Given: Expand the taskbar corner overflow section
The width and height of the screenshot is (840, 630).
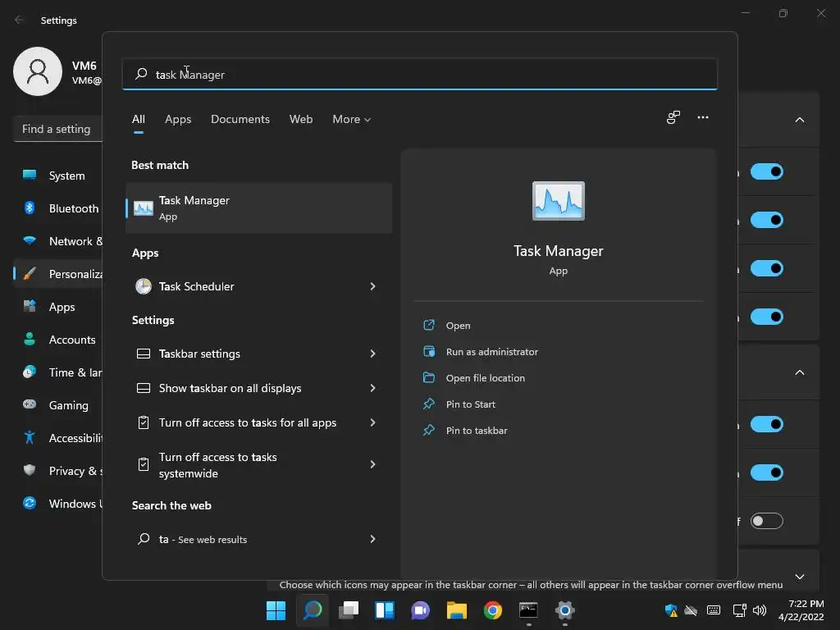Looking at the screenshot, I should [799, 577].
